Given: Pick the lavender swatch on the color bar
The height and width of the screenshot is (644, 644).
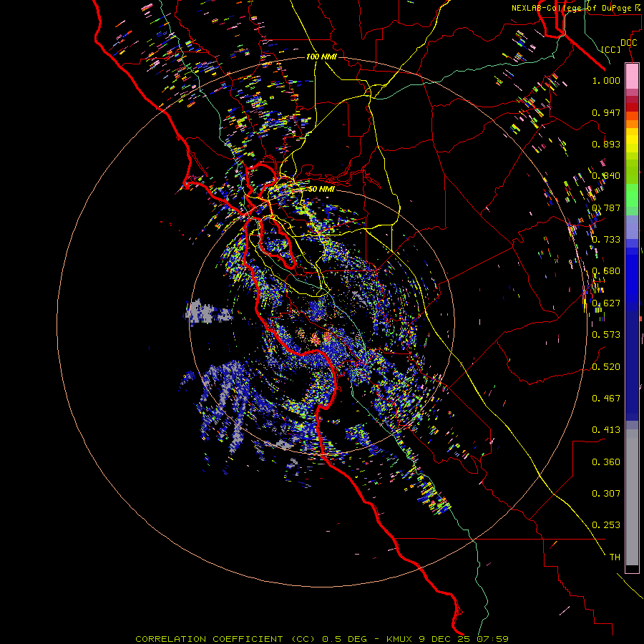Looking at the screenshot, I should pos(632,227).
